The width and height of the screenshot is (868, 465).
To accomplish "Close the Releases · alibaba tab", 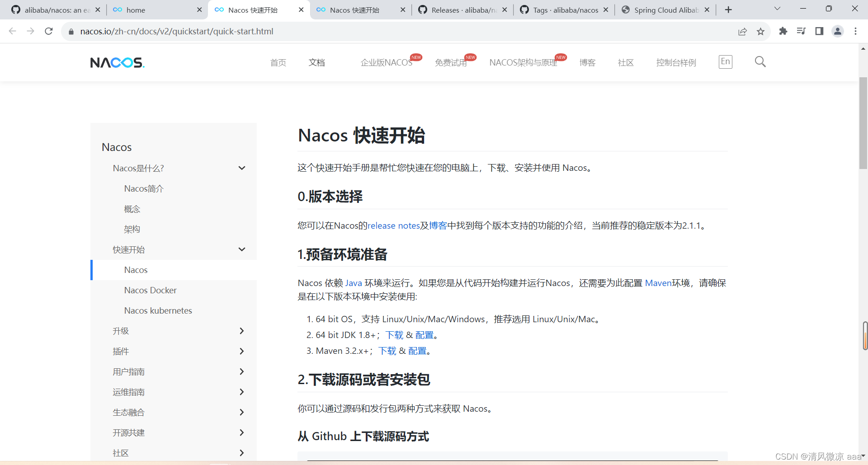I will [x=505, y=10].
